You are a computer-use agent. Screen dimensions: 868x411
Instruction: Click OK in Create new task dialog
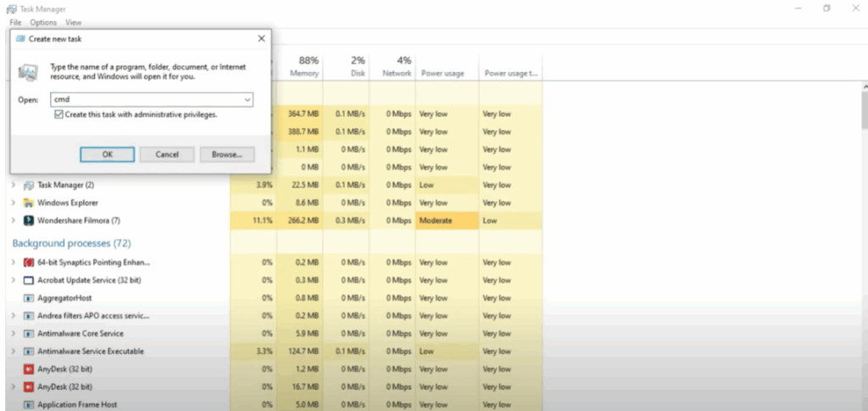(x=108, y=154)
